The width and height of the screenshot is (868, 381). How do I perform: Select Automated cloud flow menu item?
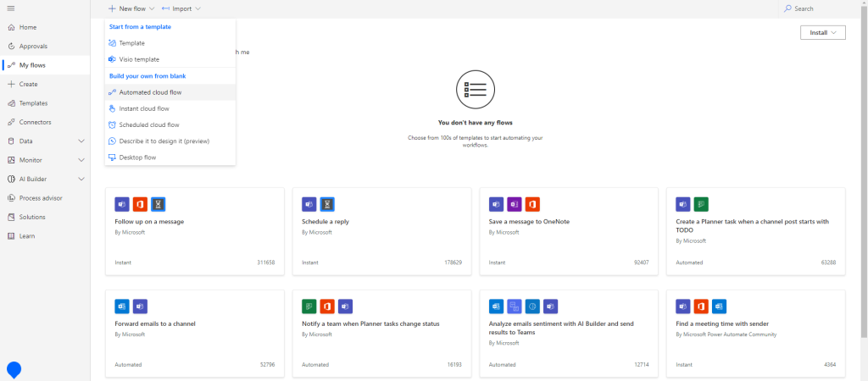tap(170, 92)
